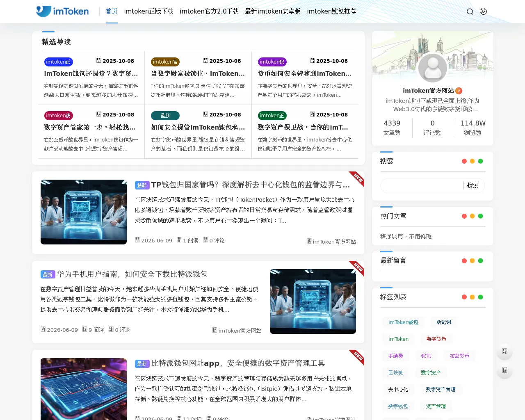Click the profile avatar in the sidebar
Screen dimensions: 525x420
(433, 68)
